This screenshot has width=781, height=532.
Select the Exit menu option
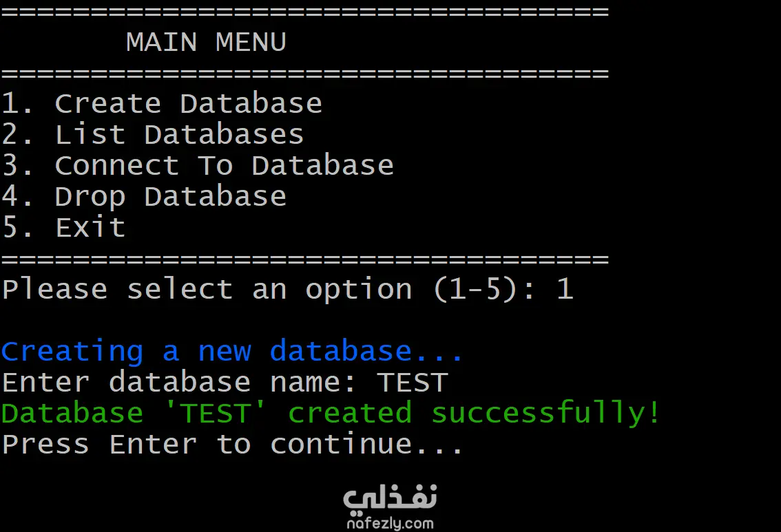pos(90,228)
